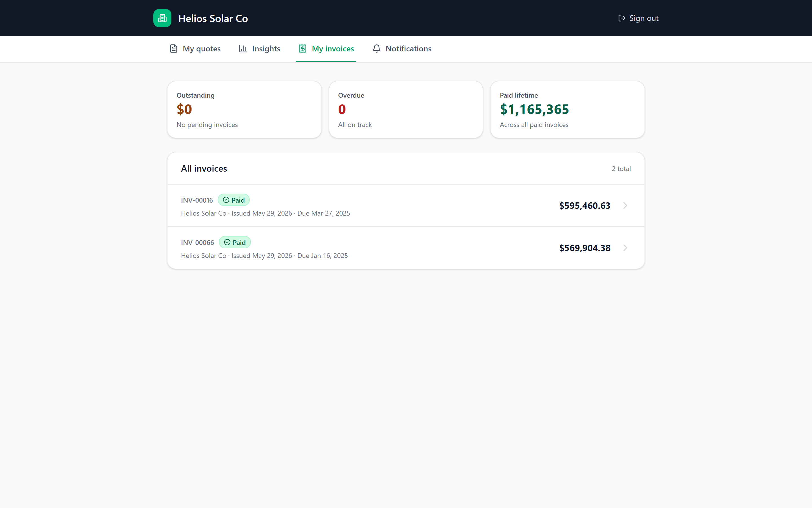Click the check icon in INV-00016 Paid badge
The width and height of the screenshot is (812, 508).
(x=226, y=200)
